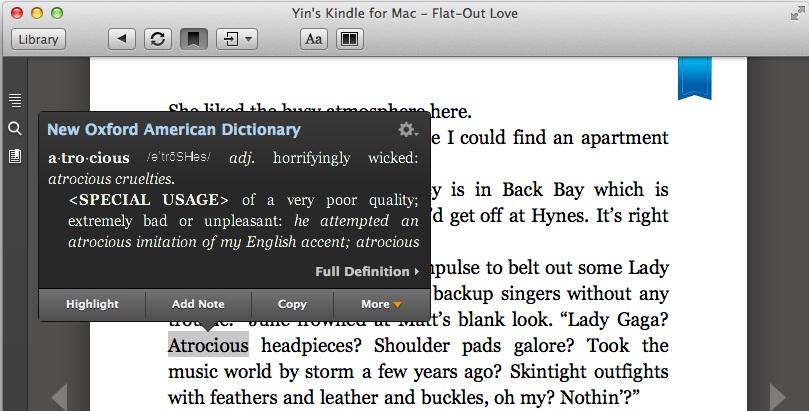Minimize the window with yellow button
The image size is (809, 411).
coord(37,13)
